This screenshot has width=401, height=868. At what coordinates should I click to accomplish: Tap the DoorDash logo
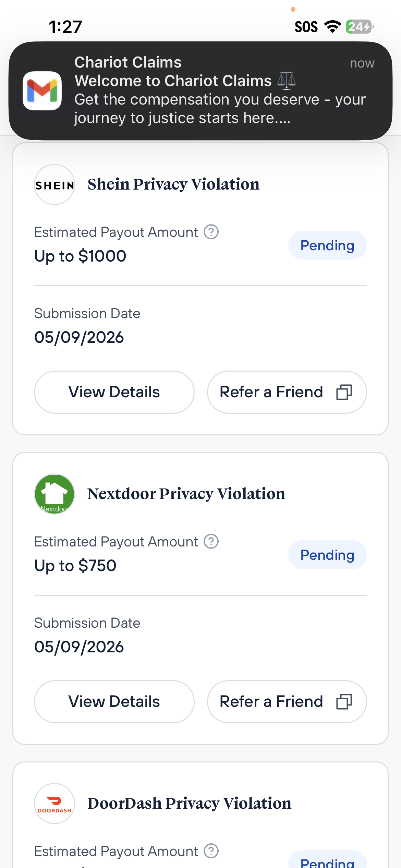pyautogui.click(x=54, y=804)
